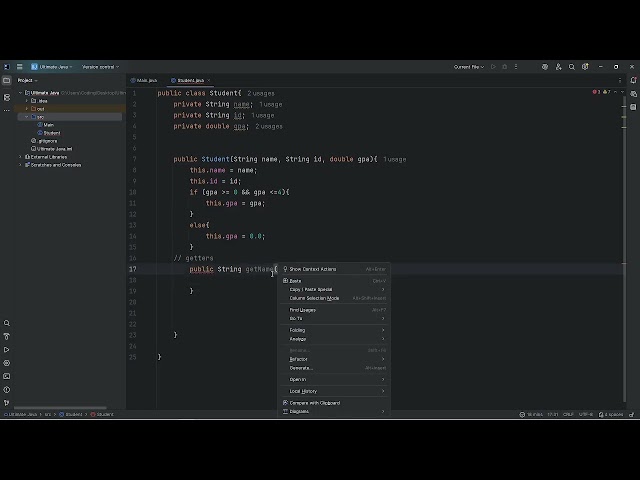Open the Local History submenu
The height and width of the screenshot is (480, 640).
pos(334,391)
